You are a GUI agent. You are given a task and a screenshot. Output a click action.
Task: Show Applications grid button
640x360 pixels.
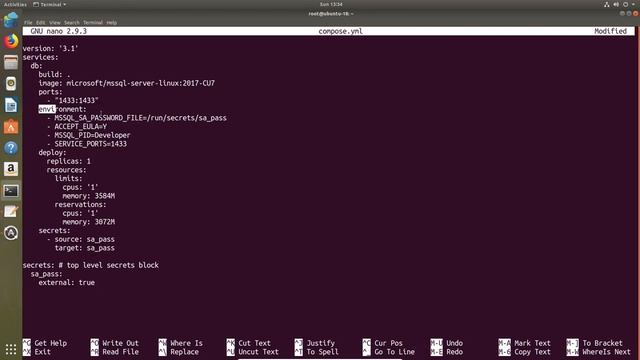11,349
